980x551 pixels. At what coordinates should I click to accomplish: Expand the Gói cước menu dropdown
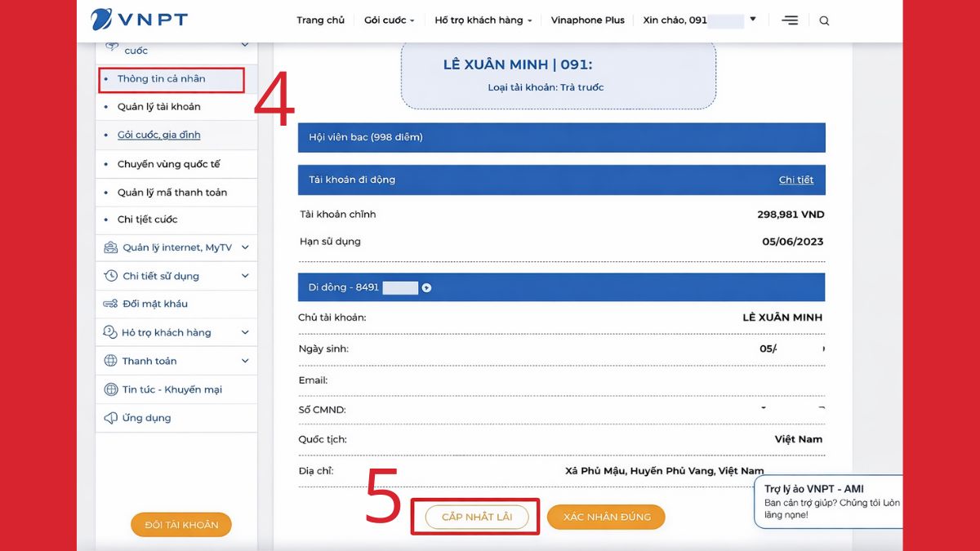(x=390, y=20)
